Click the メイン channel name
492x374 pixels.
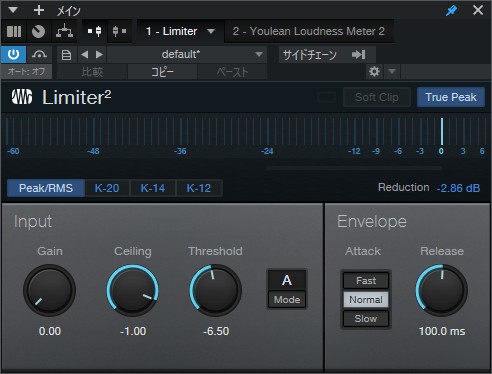pyautogui.click(x=68, y=11)
